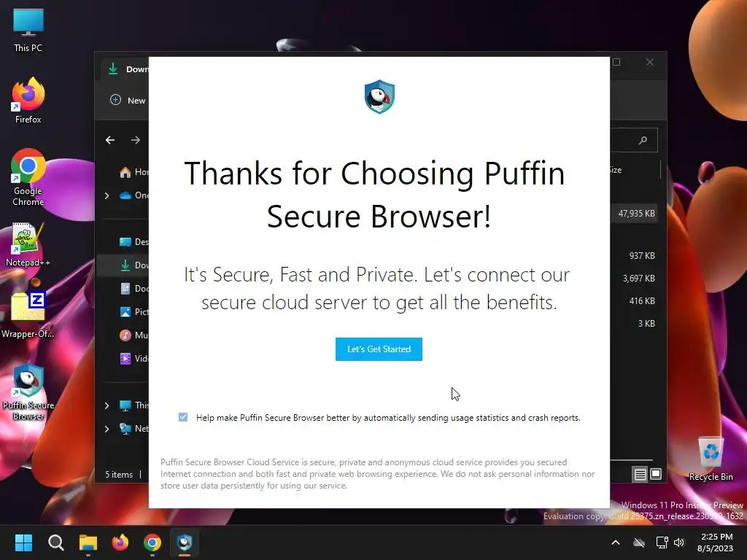This screenshot has height=560, width=747.
Task: Open the Windows Start menu
Action: click(x=23, y=542)
